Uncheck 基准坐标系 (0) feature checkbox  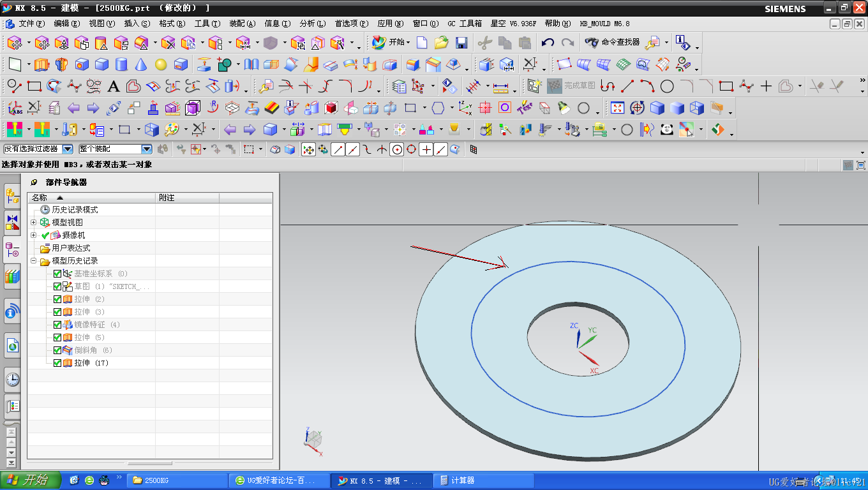coord(57,274)
